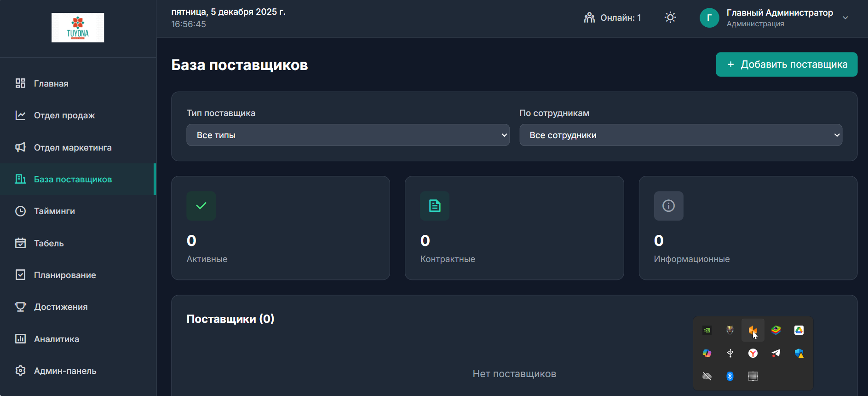Viewport: 868px width, 396px height.
Task: Click the "Тип поставщика" filter label
Action: [221, 113]
